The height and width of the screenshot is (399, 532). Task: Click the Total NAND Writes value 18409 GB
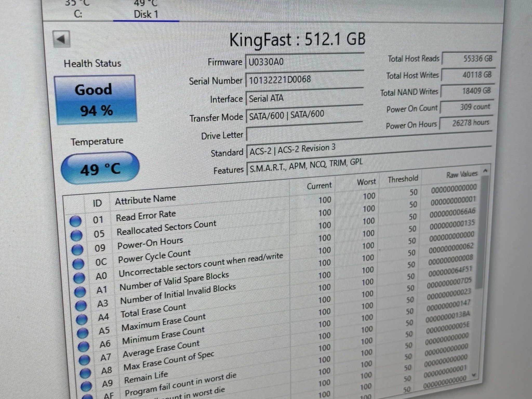(x=468, y=91)
